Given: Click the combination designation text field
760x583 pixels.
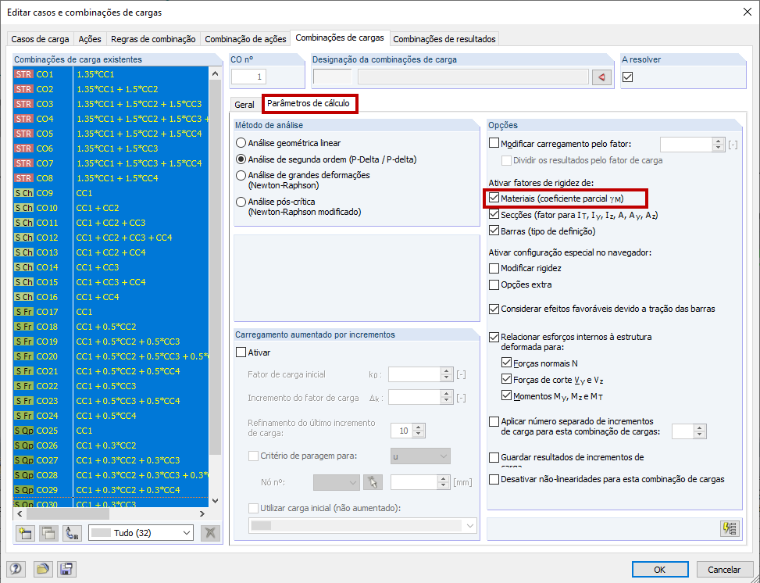Looking at the screenshot, I should pos(473,77).
